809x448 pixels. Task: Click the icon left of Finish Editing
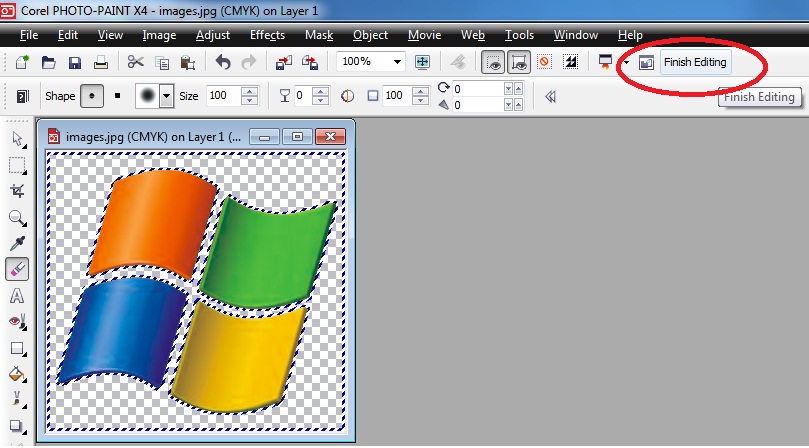point(646,62)
